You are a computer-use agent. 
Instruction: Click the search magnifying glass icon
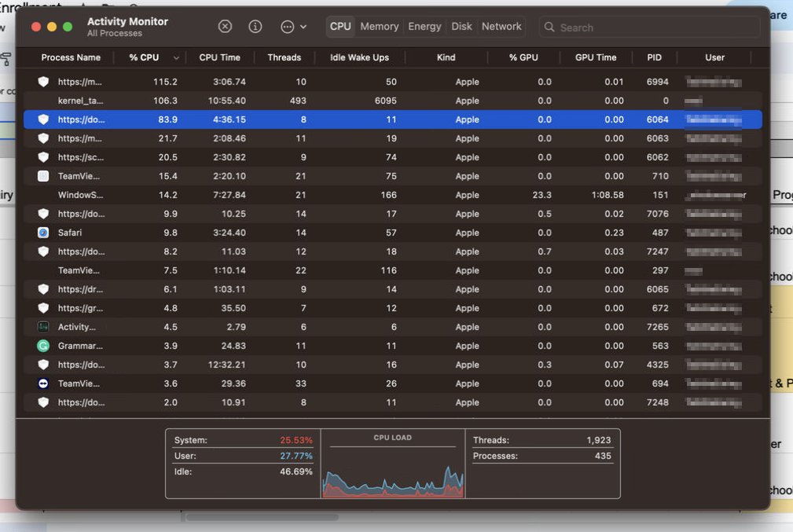point(549,28)
